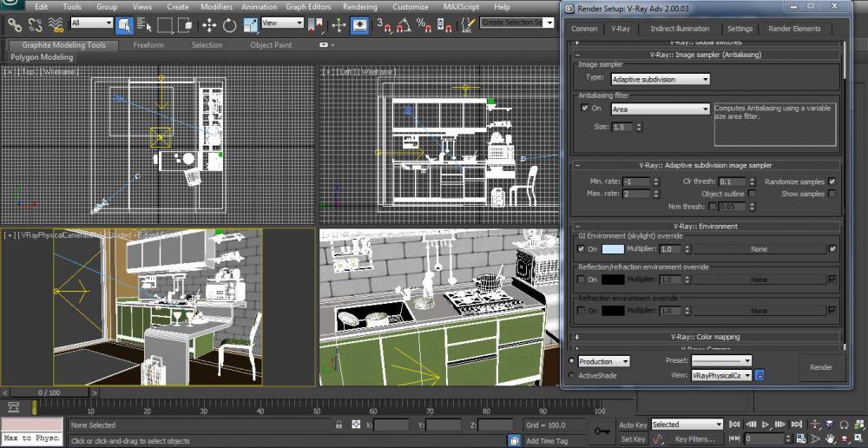Activate the Select and Move tool

pos(208,24)
